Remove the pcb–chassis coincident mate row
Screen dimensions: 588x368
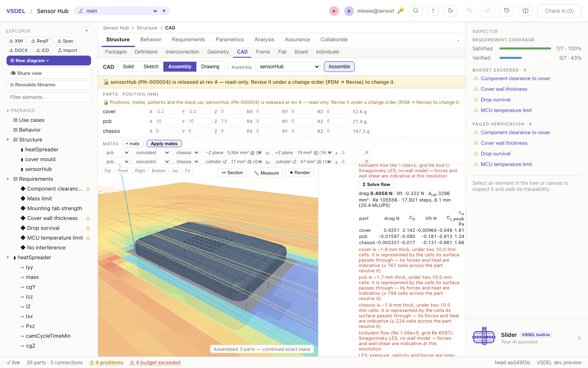pyautogui.click(x=367, y=153)
